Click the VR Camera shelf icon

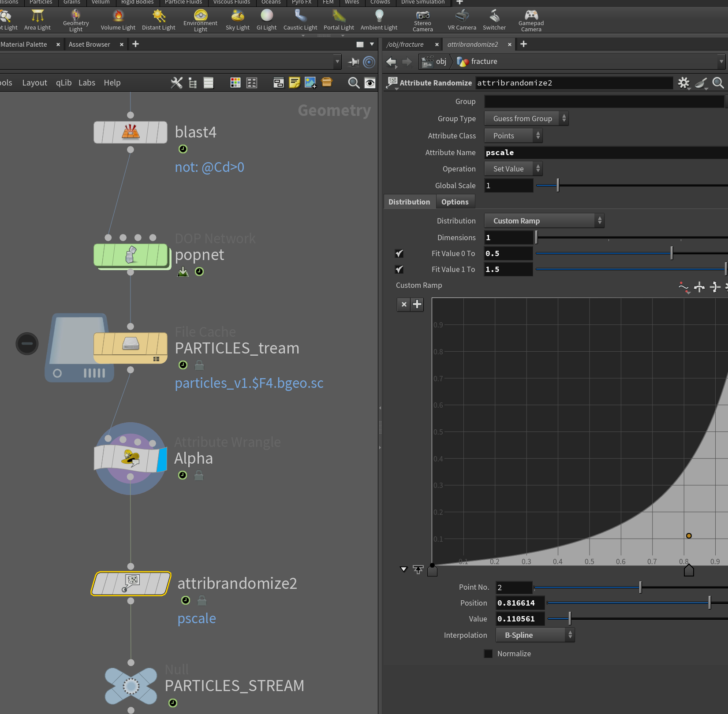pyautogui.click(x=462, y=20)
